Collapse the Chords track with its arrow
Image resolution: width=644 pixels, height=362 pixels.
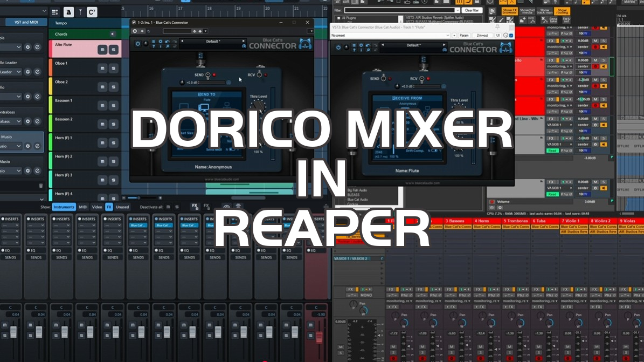point(112,34)
